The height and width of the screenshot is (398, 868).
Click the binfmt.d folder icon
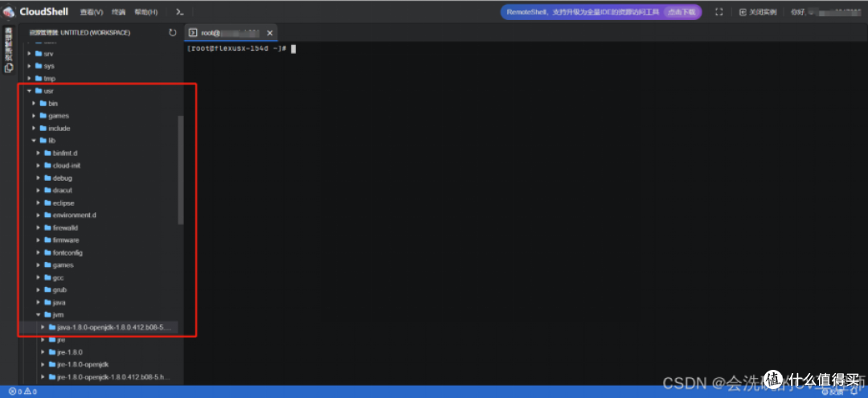click(47, 153)
